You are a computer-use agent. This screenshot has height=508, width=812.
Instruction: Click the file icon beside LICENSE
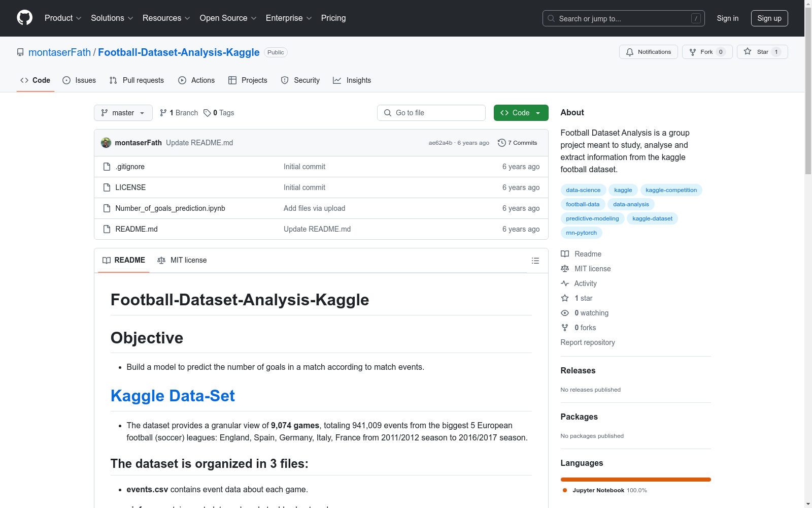(x=107, y=187)
